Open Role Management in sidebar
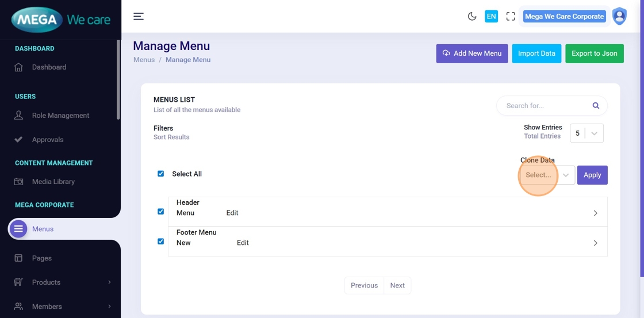 (60, 116)
